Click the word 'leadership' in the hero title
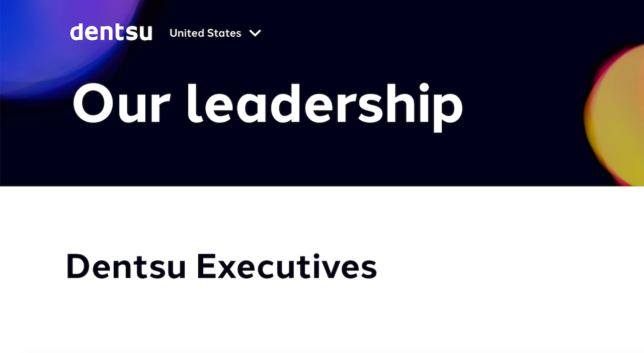 325,106
